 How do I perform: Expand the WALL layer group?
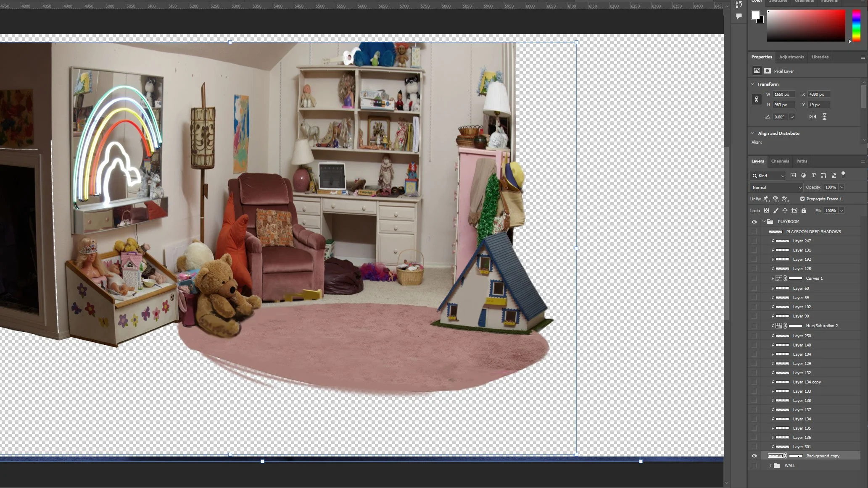[x=770, y=466]
